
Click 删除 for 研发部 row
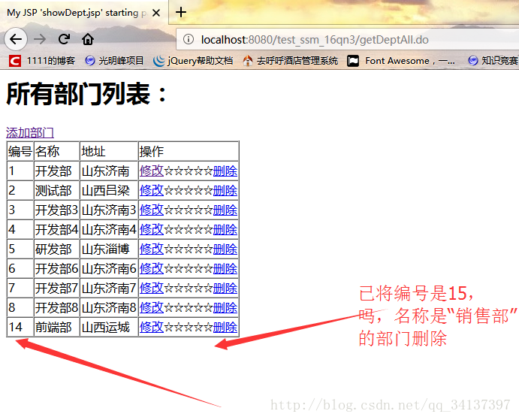tap(225, 249)
